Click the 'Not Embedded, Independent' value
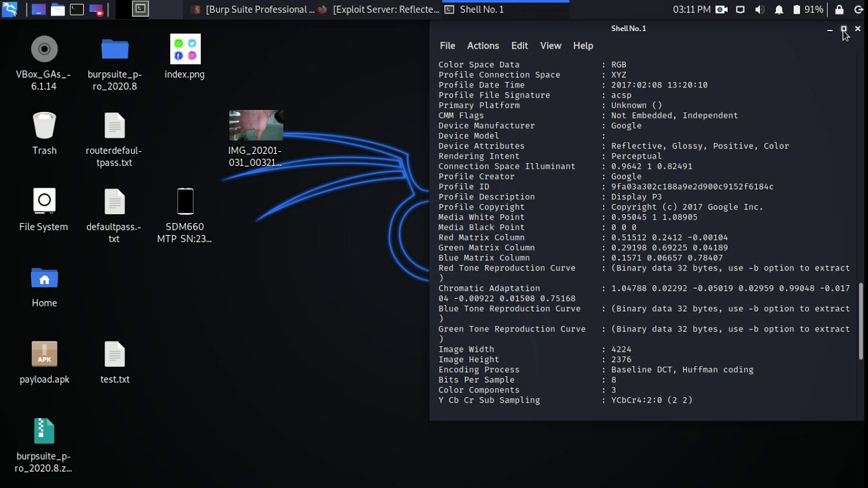868x488 pixels. pyautogui.click(x=674, y=115)
